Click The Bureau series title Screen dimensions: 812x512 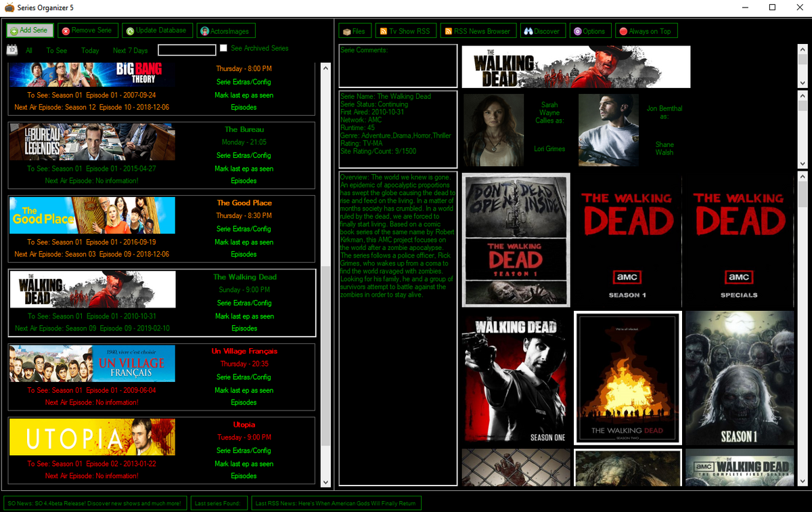244,129
